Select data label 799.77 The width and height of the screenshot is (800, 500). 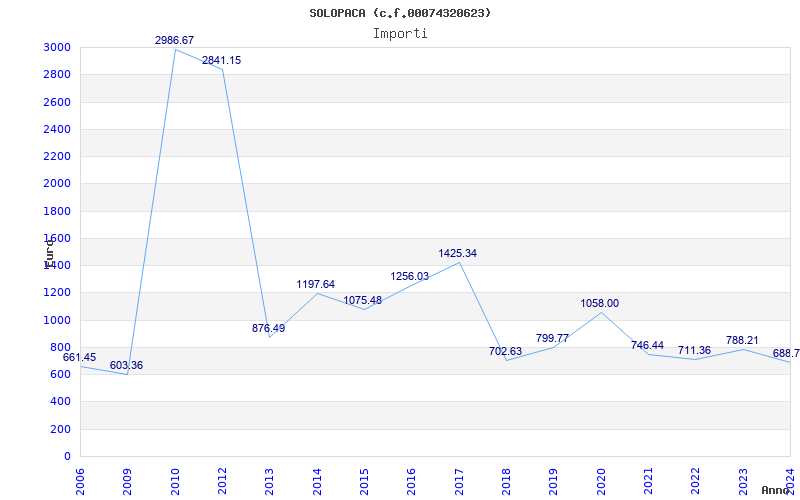tap(552, 338)
